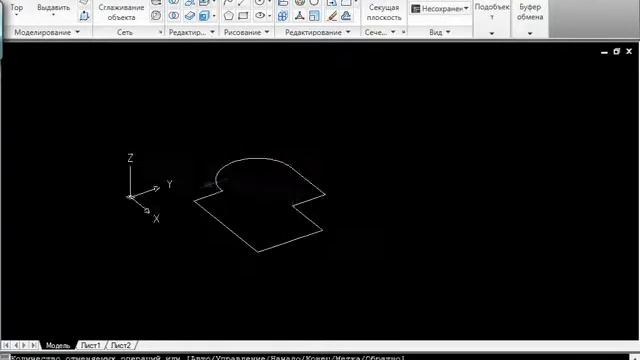Viewport: 640px width, 360px height.
Task: Click the layout tabs previous arrow
Action: (16, 345)
